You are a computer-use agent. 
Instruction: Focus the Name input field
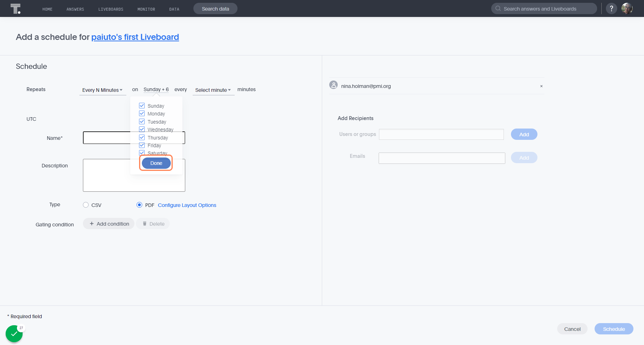[x=134, y=138]
